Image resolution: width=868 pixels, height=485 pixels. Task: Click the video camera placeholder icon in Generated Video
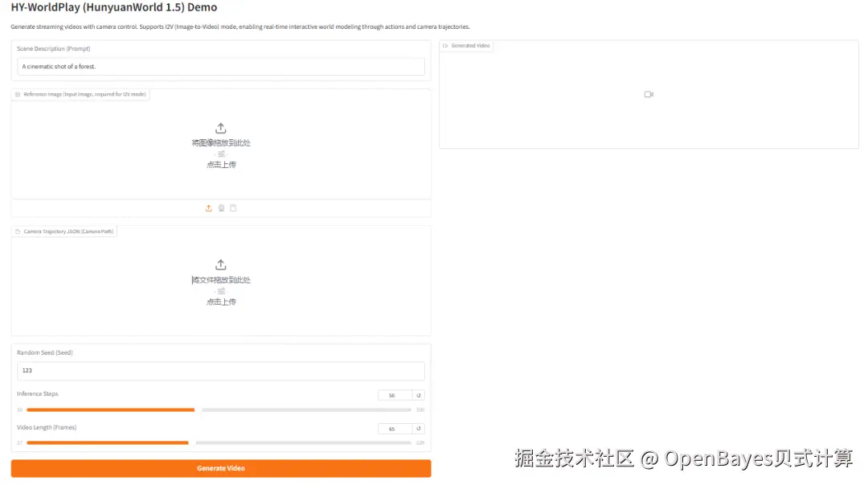click(648, 94)
